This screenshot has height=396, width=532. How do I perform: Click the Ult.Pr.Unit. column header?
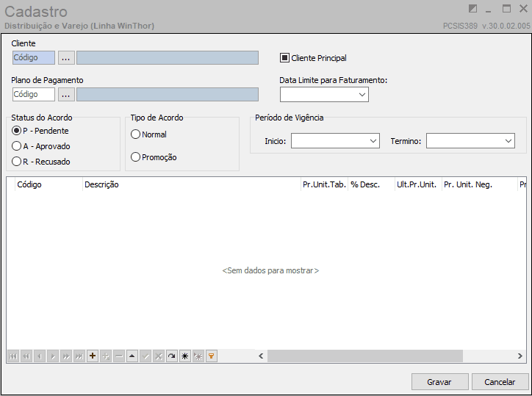tap(418, 184)
